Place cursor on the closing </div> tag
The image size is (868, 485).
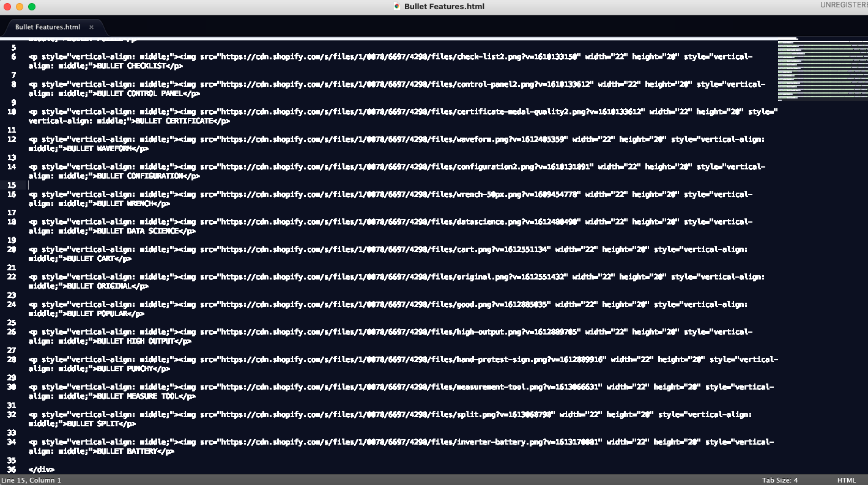[x=42, y=470]
